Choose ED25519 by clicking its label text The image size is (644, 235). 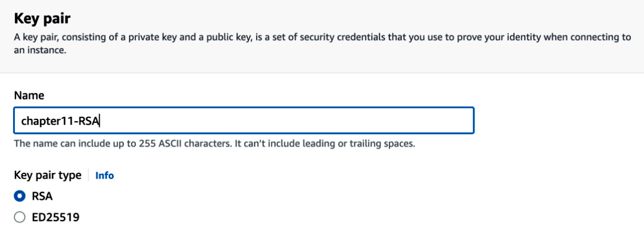56,217
